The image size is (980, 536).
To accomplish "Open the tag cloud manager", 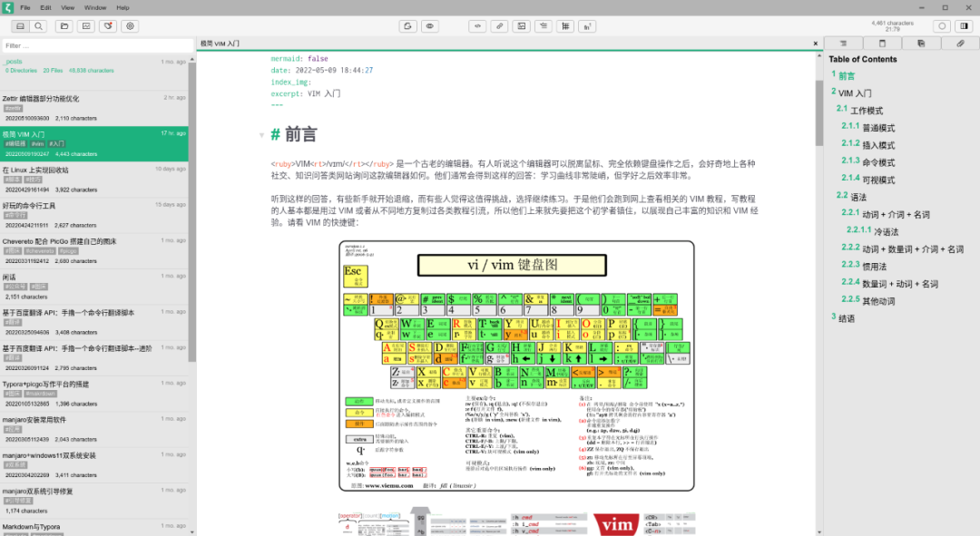I will pyautogui.click(x=108, y=26).
